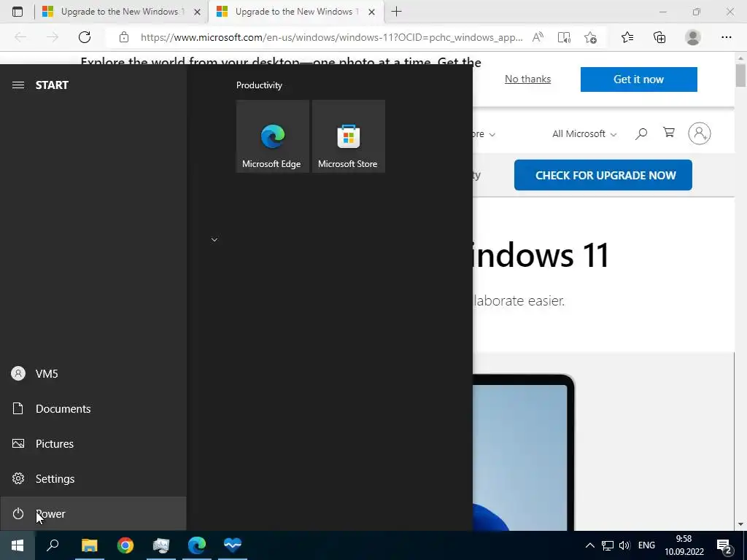747x560 pixels.
Task: Collapse group chevron in Start menu
Action: pyautogui.click(x=214, y=239)
